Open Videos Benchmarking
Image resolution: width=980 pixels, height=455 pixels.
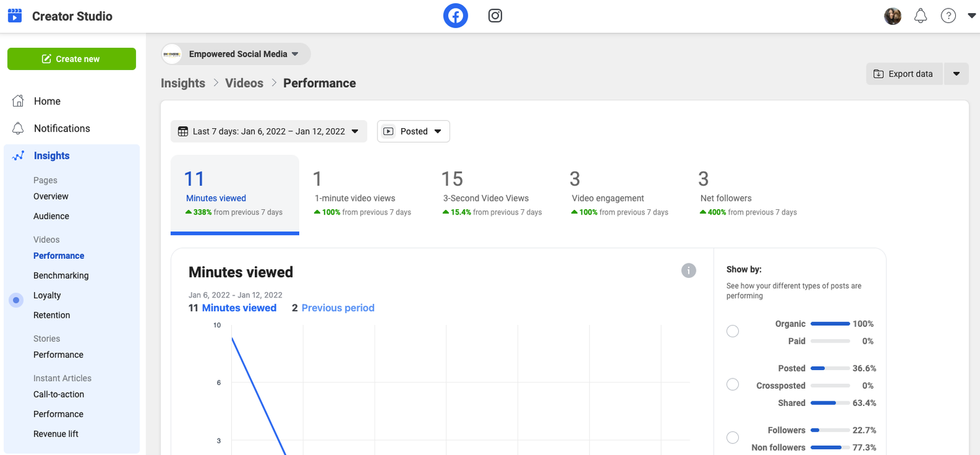[x=61, y=276]
